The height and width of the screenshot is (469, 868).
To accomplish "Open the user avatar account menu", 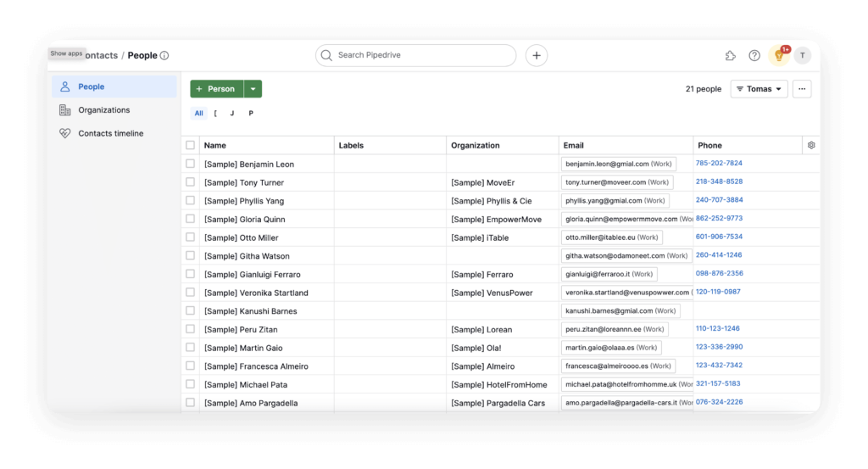I will 802,55.
